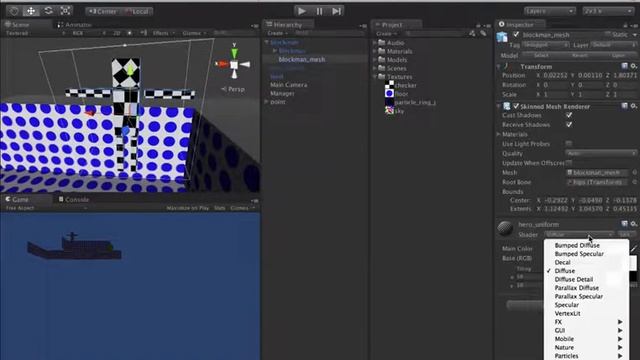Select Manager in the Hierarchy
The height and width of the screenshot is (360, 640).
click(282, 93)
